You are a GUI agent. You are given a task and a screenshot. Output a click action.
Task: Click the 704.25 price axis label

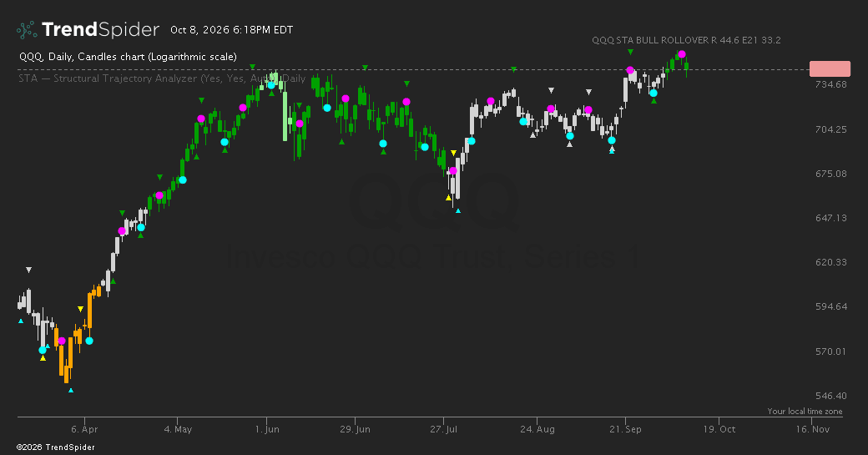tap(831, 129)
